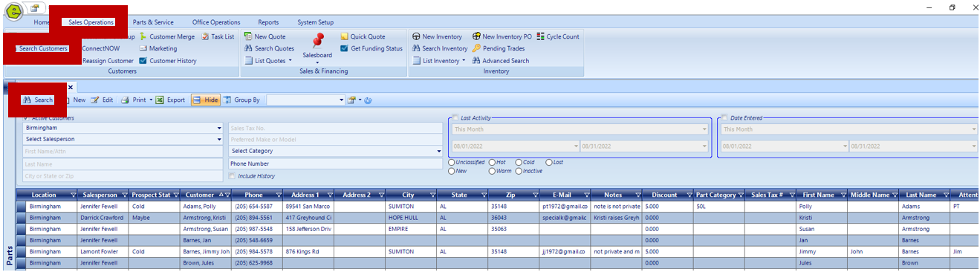Select the Adams, Polly customer cell
This screenshot has width=980, height=272.
[x=206, y=207]
